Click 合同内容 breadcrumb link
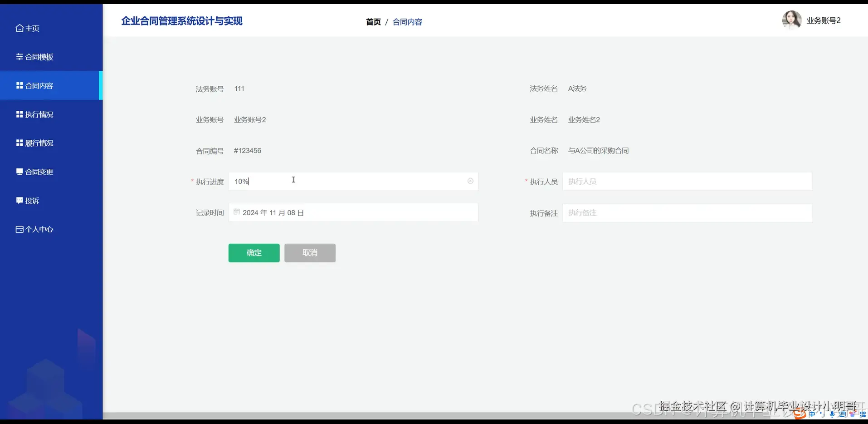 pos(407,22)
